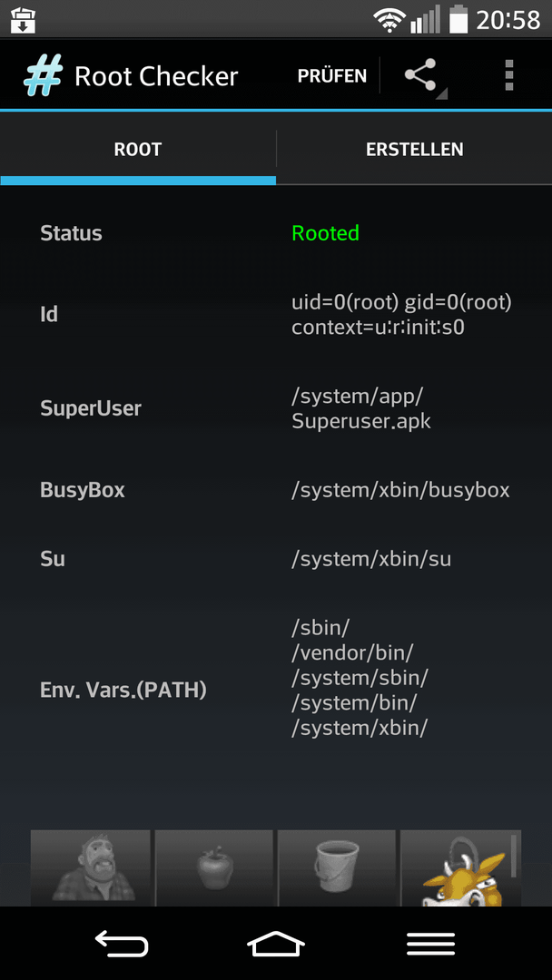This screenshot has height=980, width=552.
Task: Switch to the ERSTELLEN tab
Action: tap(415, 150)
